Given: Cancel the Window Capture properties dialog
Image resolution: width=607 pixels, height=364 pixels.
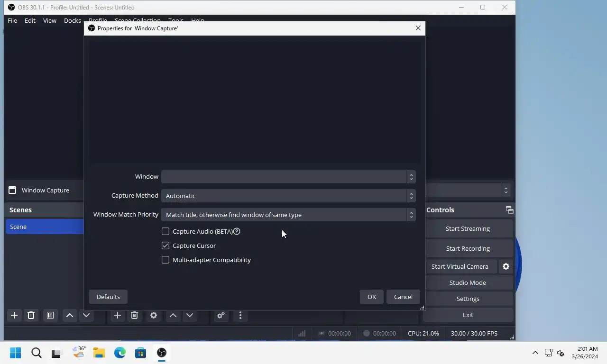Looking at the screenshot, I should pos(403,297).
